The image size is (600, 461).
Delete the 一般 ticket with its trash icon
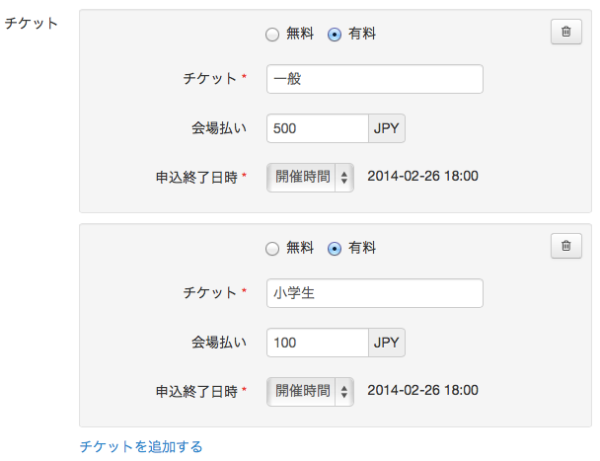click(565, 32)
